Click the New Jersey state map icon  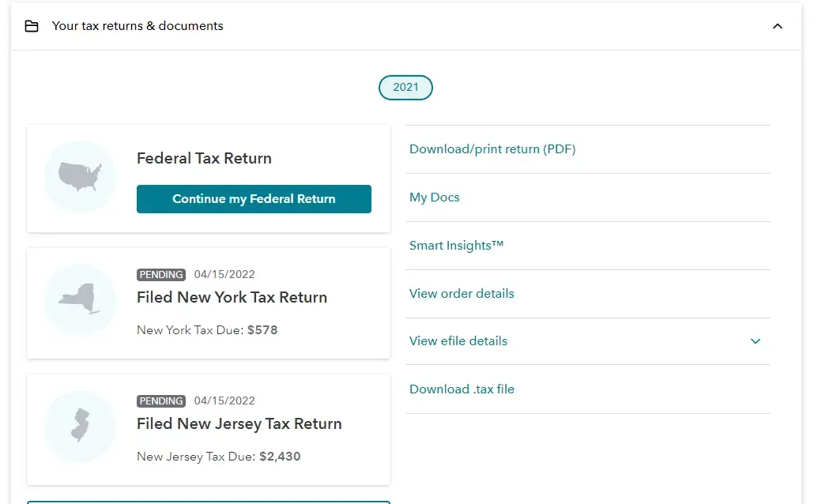[x=80, y=425]
